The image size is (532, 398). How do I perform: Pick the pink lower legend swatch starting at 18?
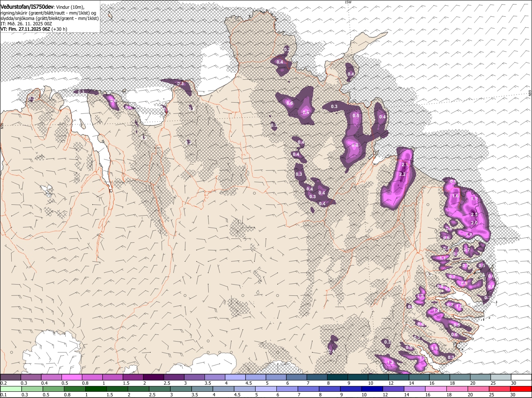tap(457, 389)
